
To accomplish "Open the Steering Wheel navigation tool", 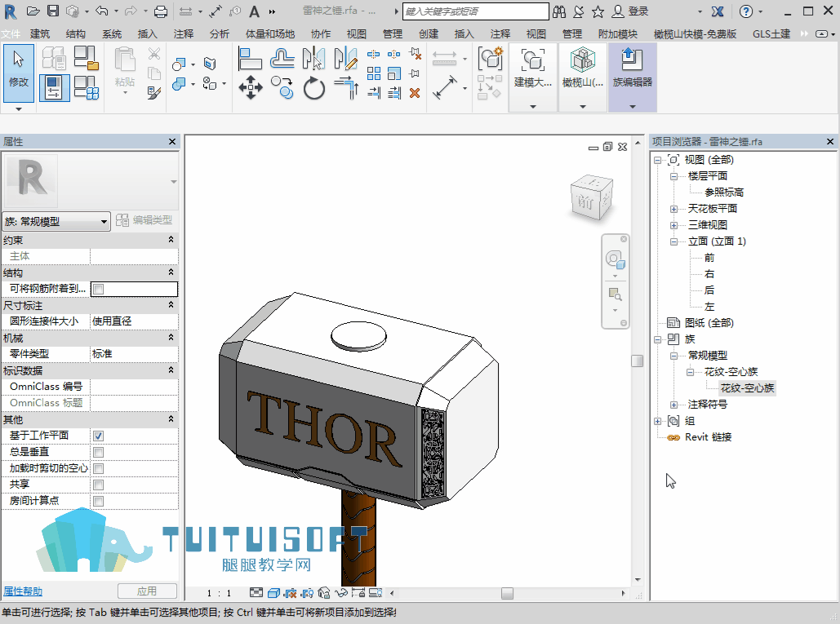I will [615, 259].
